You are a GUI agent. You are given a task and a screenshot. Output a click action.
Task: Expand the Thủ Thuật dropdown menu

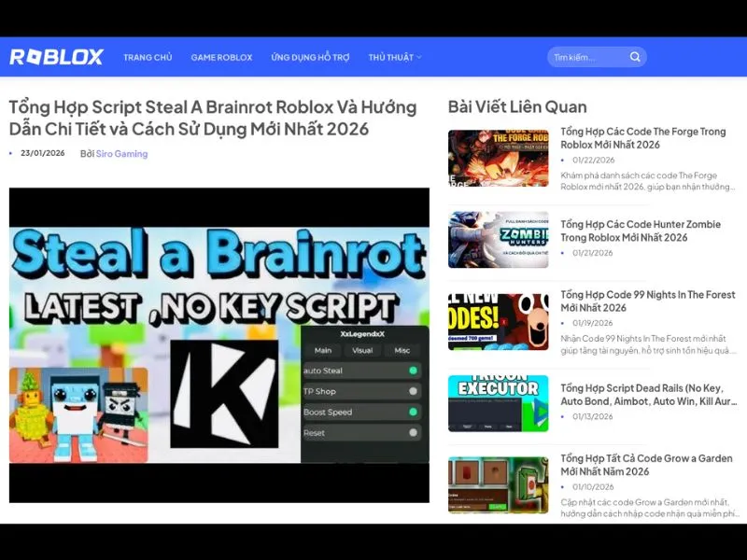(x=395, y=58)
